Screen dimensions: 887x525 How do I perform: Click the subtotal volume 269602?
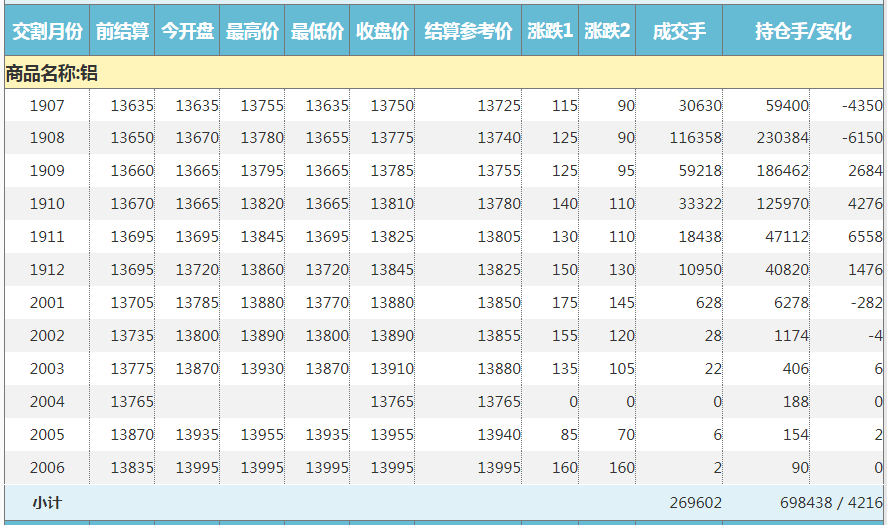[x=694, y=502]
